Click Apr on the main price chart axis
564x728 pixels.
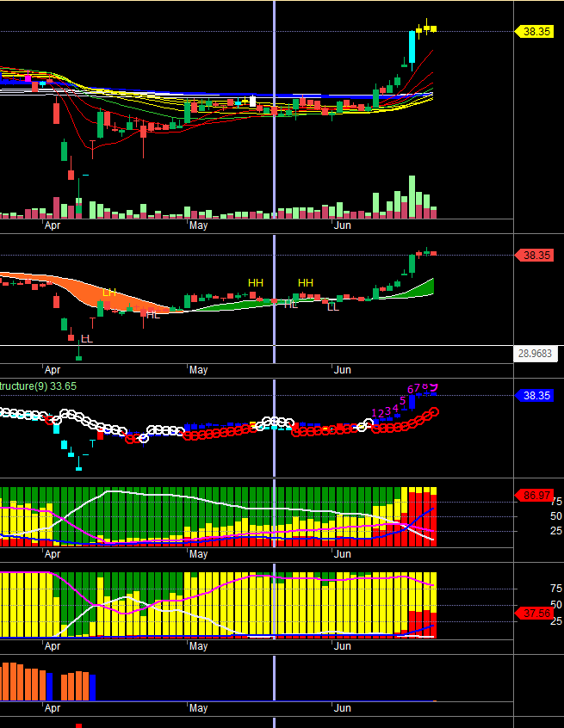[53, 225]
